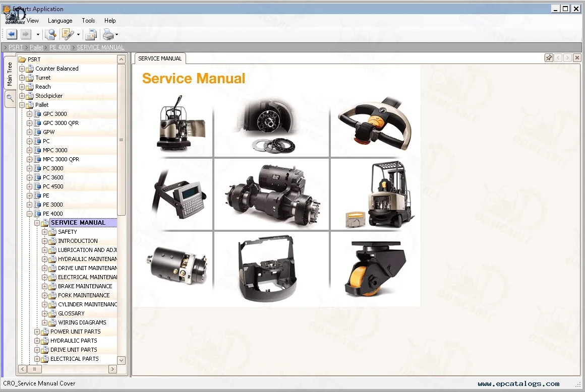The image size is (585, 392).
Task: Click the blue Back navigation arrow
Action: click(12, 34)
